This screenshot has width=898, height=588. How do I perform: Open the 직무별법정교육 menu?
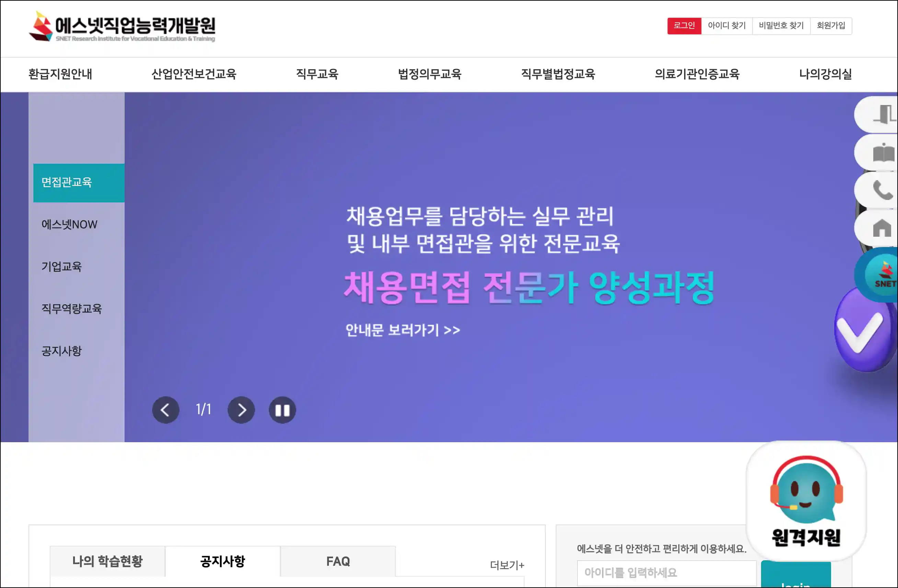coord(558,74)
